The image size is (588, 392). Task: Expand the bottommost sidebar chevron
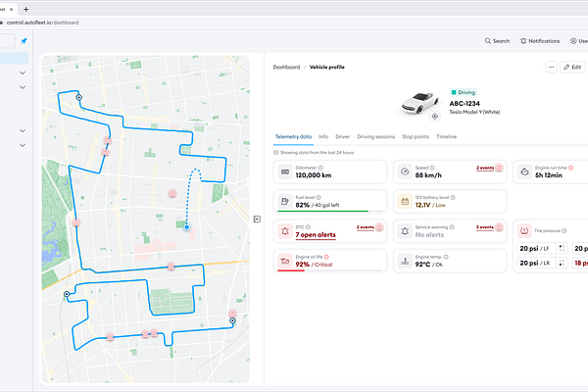tap(23, 145)
